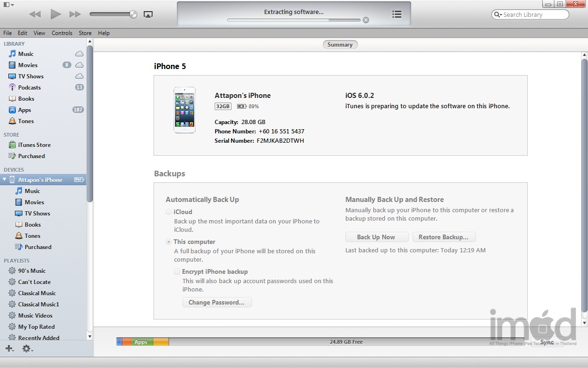Select Podcasts in the library sidebar

29,87
